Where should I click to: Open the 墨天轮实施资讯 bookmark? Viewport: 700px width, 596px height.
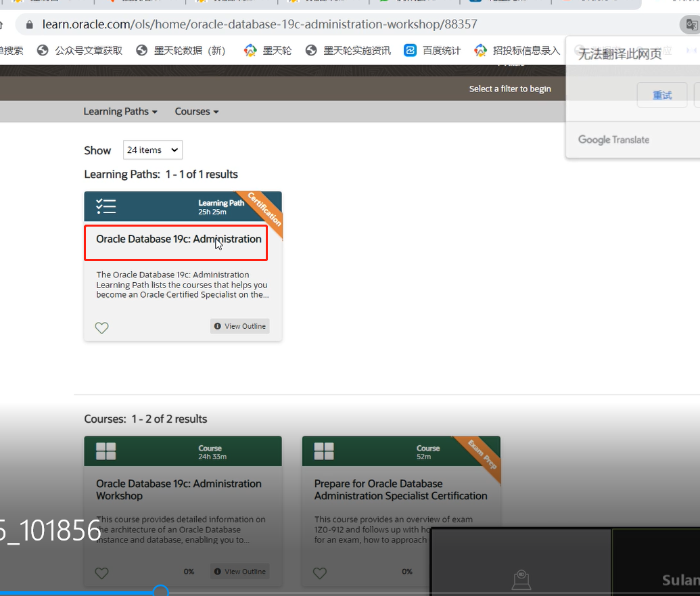click(x=348, y=51)
